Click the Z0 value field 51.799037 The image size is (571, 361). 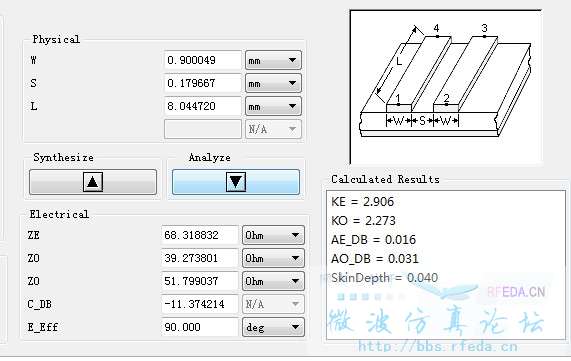tap(200, 281)
